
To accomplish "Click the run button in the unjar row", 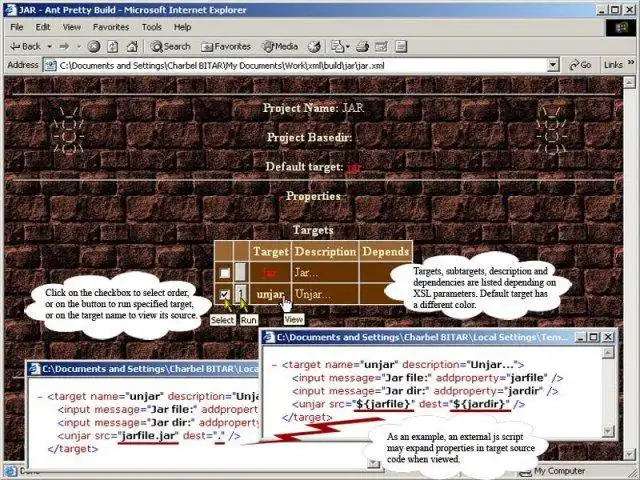I will tap(241, 293).
